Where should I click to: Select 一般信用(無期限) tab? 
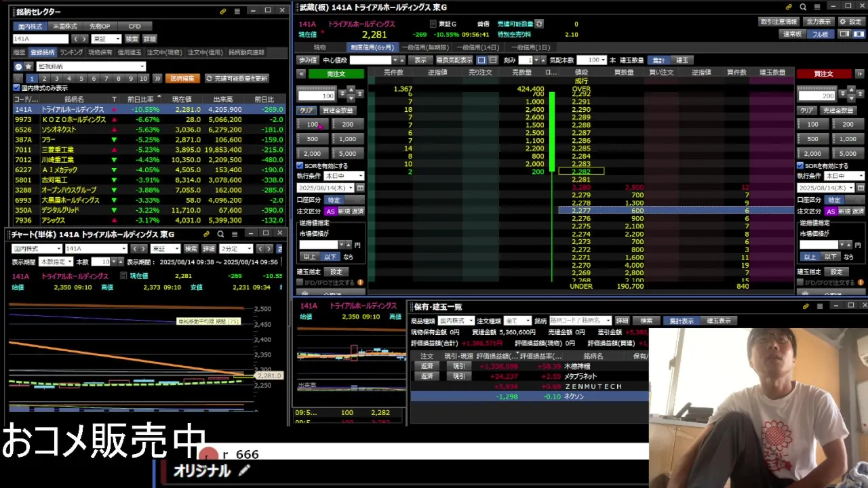(425, 47)
